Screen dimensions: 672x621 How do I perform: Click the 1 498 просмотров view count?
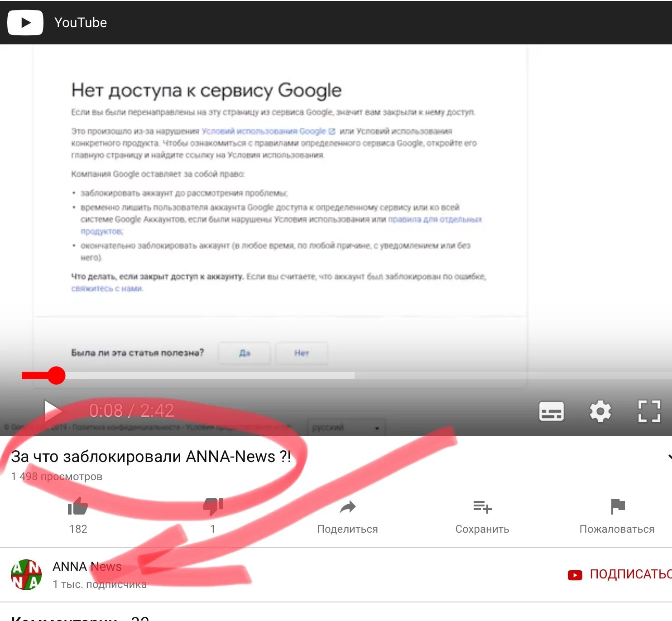point(57,477)
